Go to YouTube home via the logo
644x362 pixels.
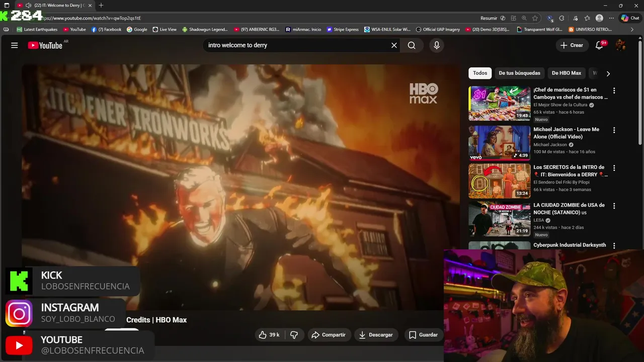click(45, 45)
